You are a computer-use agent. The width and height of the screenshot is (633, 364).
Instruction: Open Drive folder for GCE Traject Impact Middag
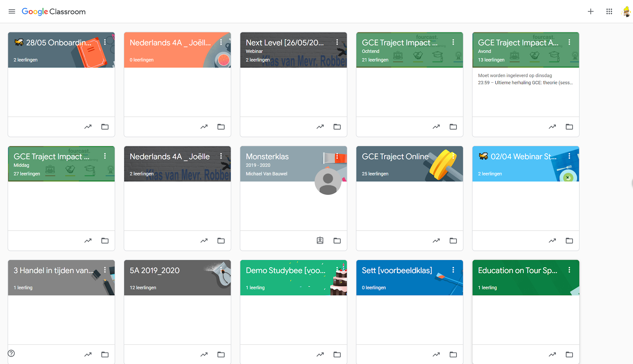tap(105, 241)
